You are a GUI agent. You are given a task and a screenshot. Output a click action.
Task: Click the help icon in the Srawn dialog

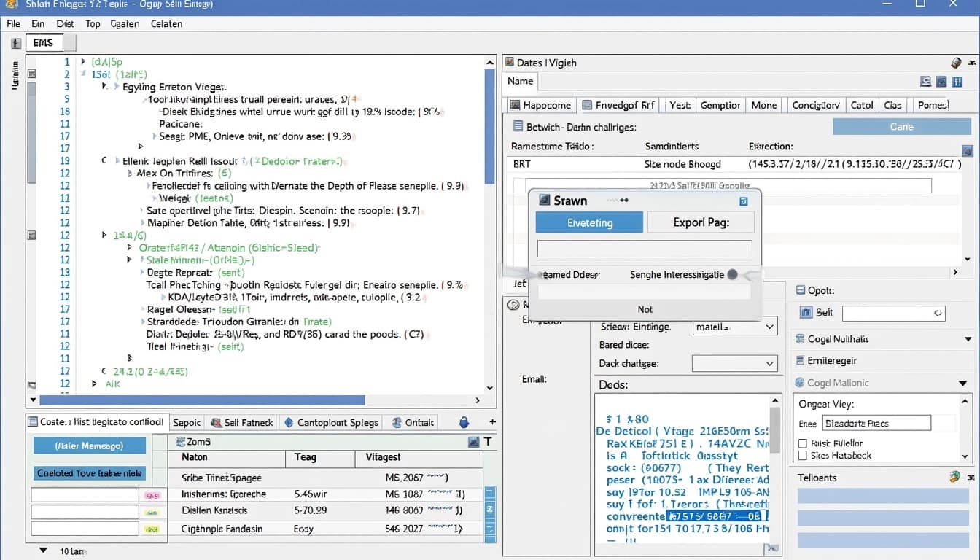743,201
